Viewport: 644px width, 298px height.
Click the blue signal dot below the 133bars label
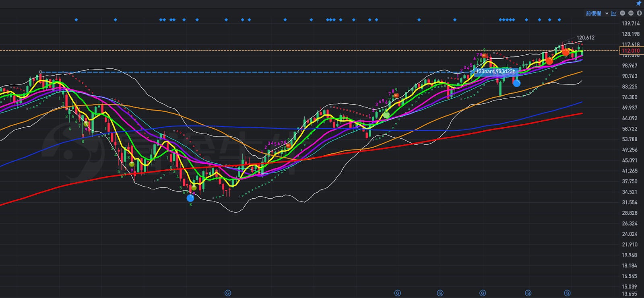coord(516,83)
